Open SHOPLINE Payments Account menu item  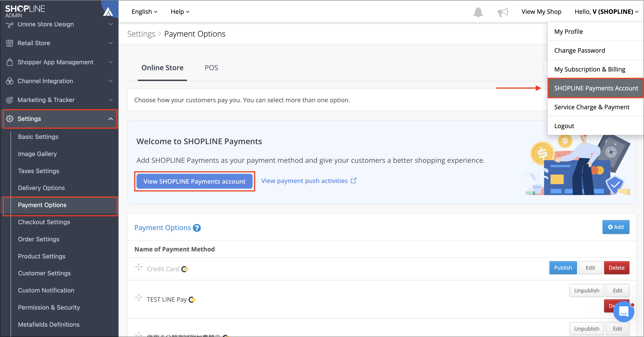click(x=595, y=88)
